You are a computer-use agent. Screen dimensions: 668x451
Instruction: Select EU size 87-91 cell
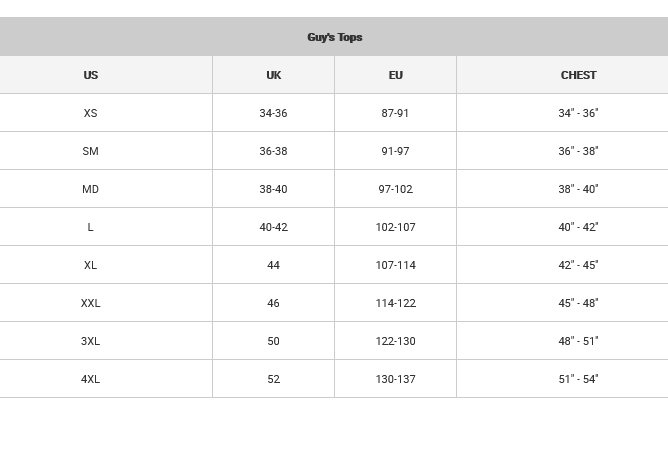tap(395, 113)
